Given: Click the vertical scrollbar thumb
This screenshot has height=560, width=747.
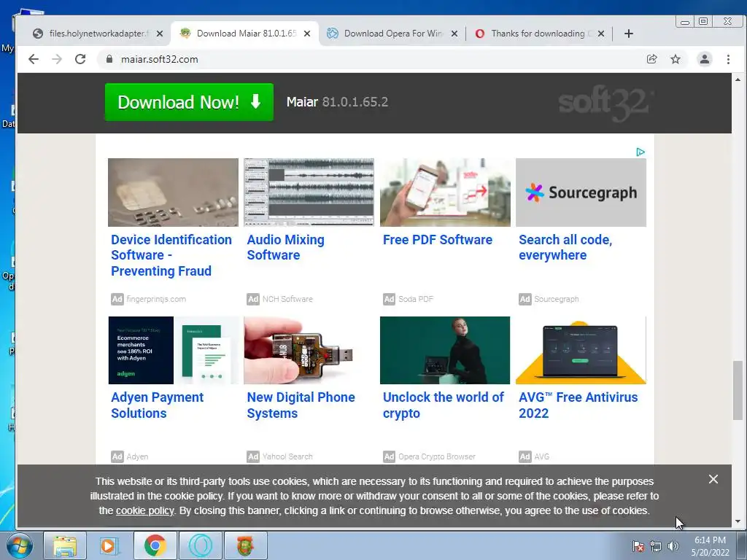Looking at the screenshot, I should [738, 391].
